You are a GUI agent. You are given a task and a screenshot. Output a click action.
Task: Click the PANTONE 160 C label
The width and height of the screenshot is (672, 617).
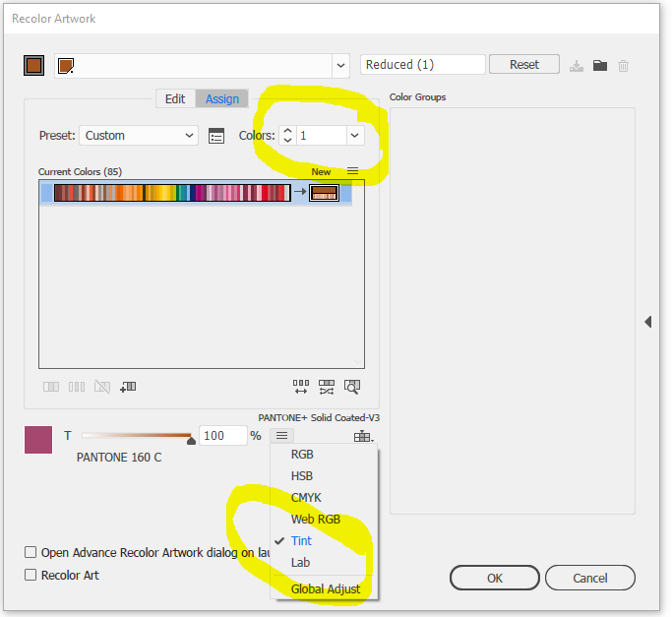(x=119, y=458)
